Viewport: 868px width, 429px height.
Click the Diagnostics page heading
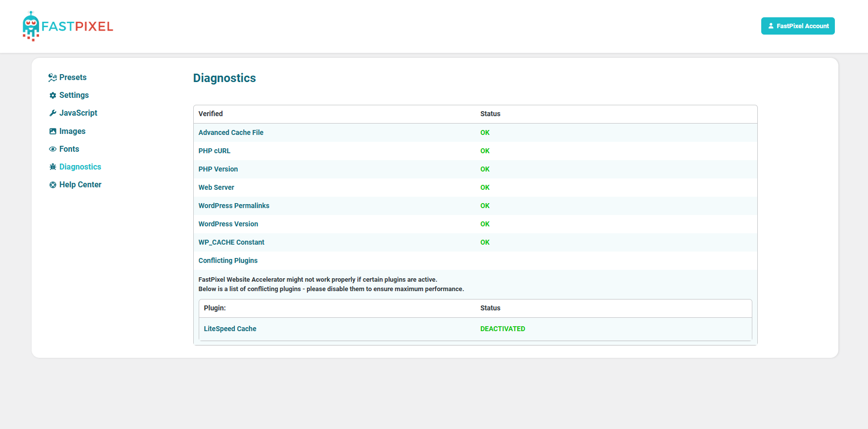(224, 78)
